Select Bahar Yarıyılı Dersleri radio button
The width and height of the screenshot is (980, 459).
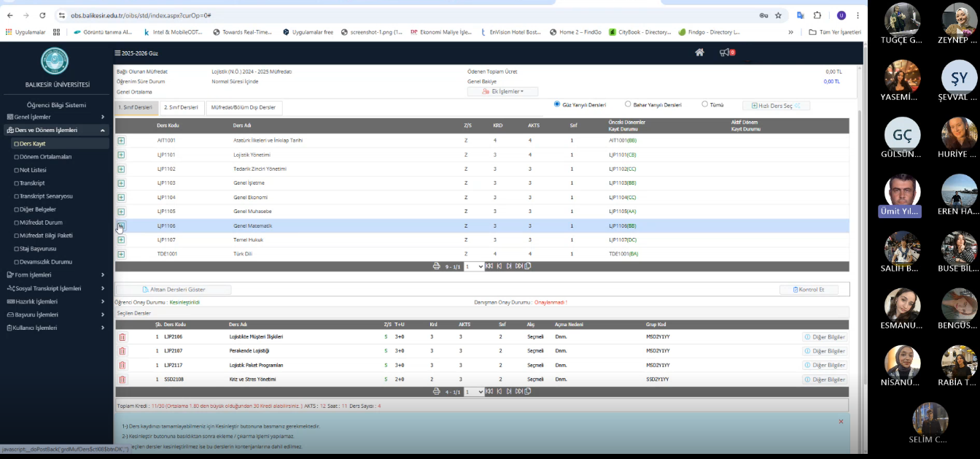pyautogui.click(x=628, y=104)
